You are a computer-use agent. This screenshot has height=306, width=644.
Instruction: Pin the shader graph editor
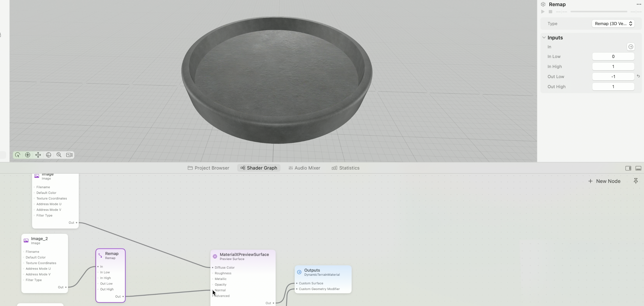click(636, 181)
